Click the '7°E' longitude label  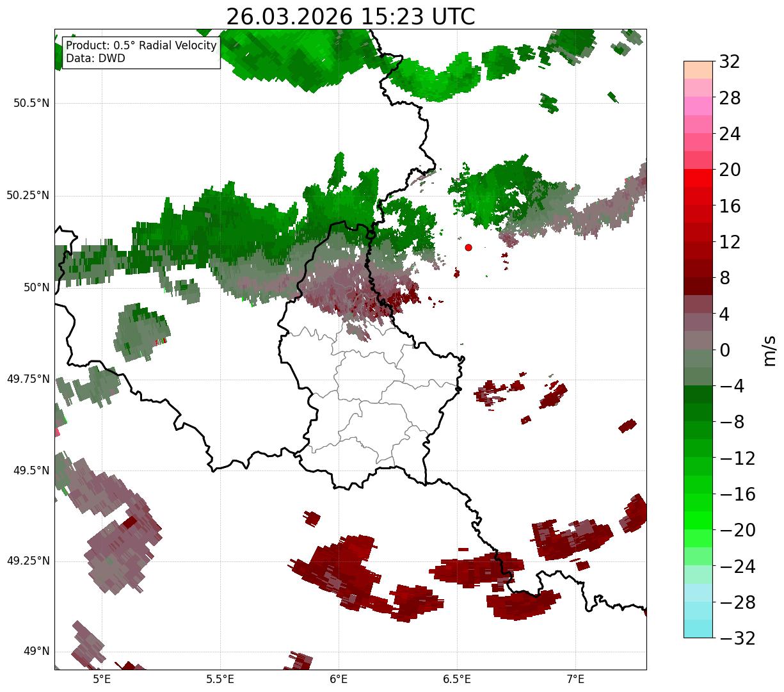575,679
